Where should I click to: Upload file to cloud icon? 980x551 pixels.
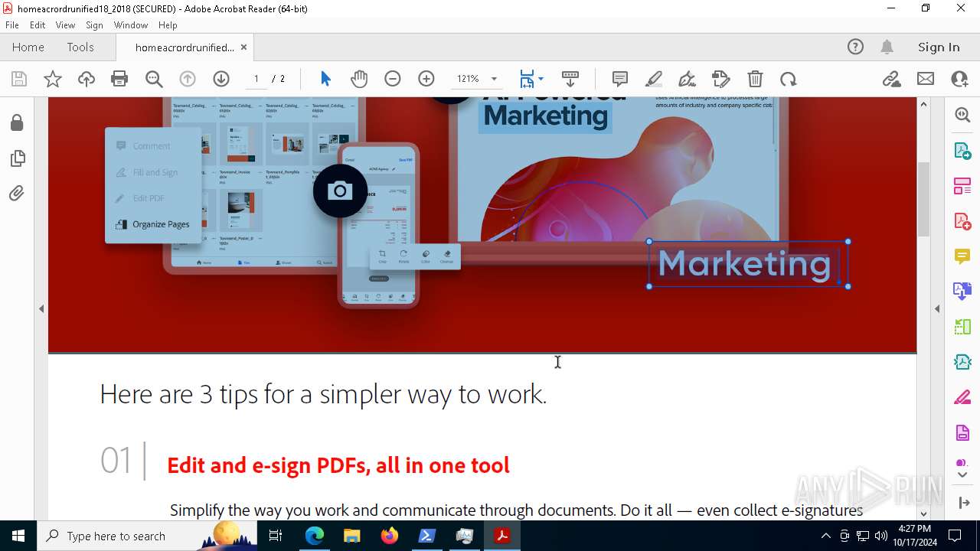(87, 79)
